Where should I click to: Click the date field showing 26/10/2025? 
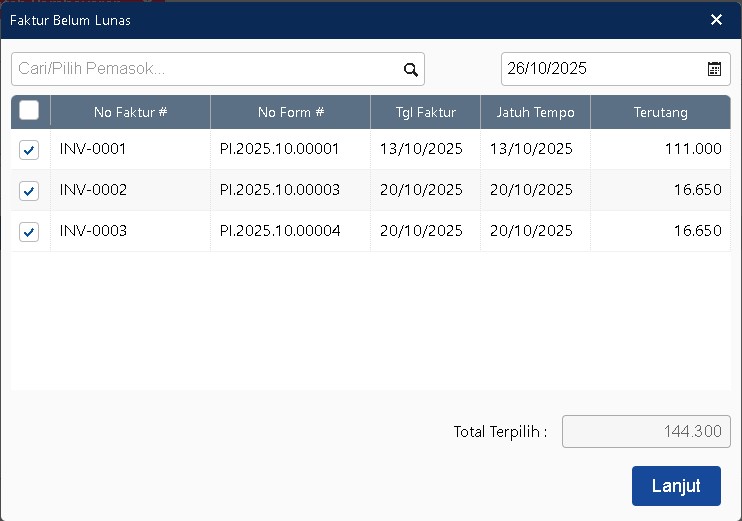point(600,69)
